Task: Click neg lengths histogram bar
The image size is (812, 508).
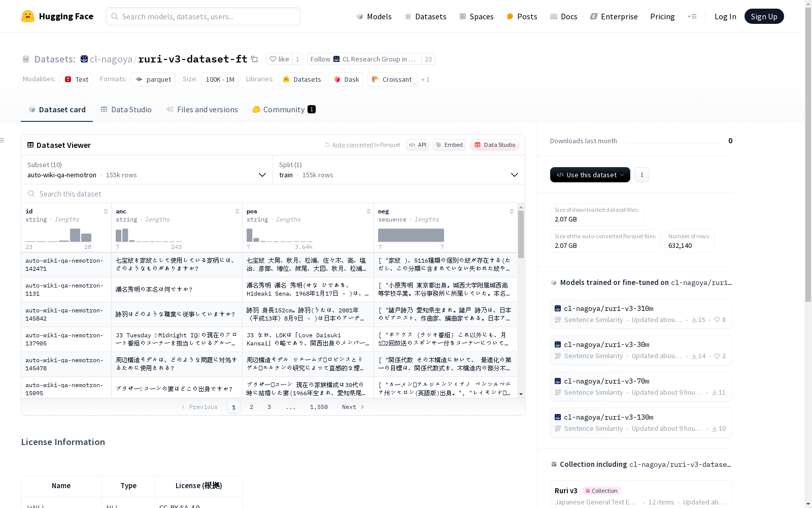Action: click(x=411, y=235)
